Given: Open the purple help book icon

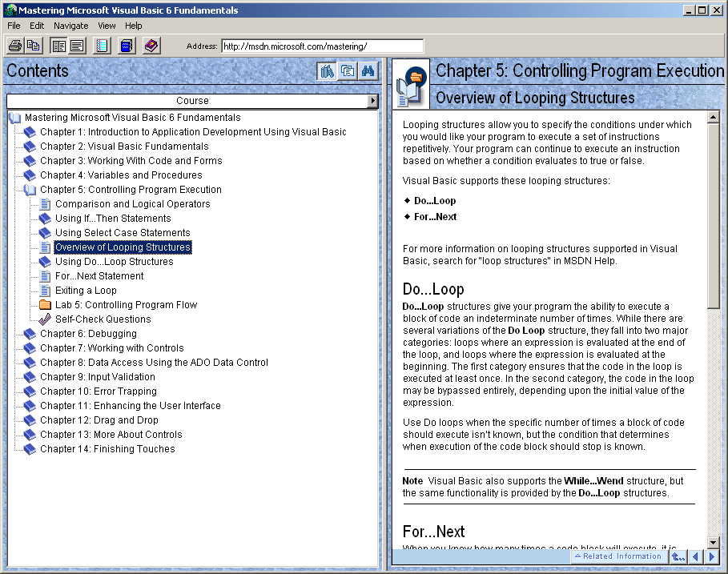Looking at the screenshot, I should (151, 46).
